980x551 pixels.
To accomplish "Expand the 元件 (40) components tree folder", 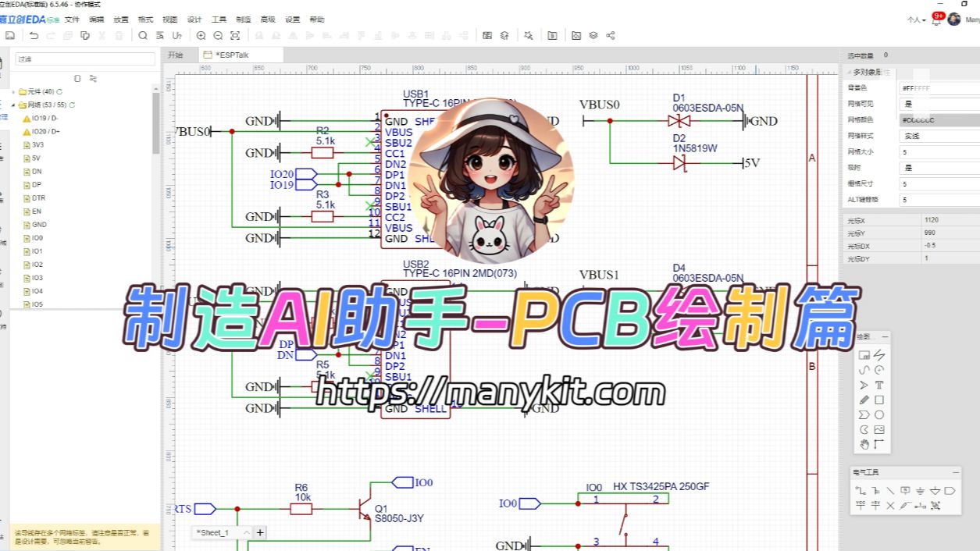I will point(13,91).
